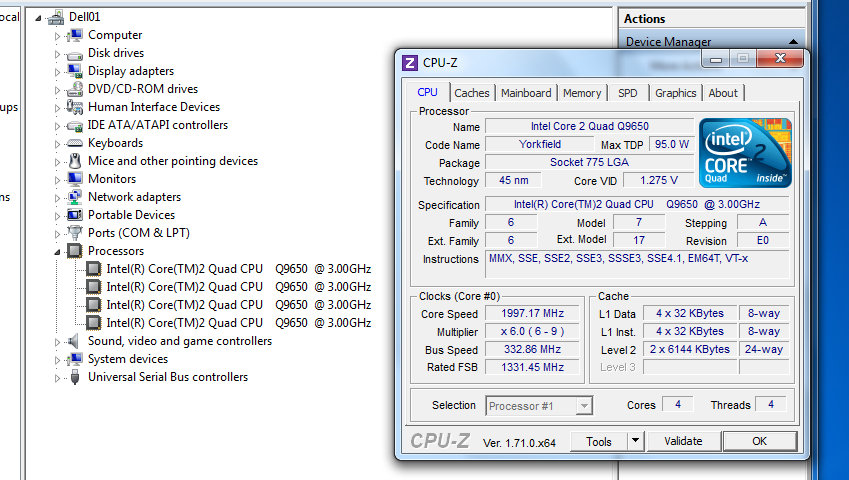This screenshot has height=480, width=849.
Task: Switch to the Caches tab
Action: 472,93
